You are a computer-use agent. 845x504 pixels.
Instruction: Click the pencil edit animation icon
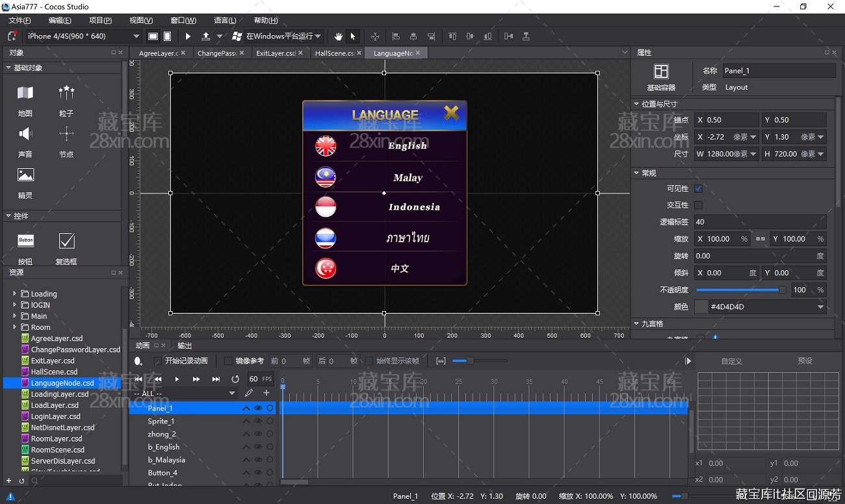(249, 393)
